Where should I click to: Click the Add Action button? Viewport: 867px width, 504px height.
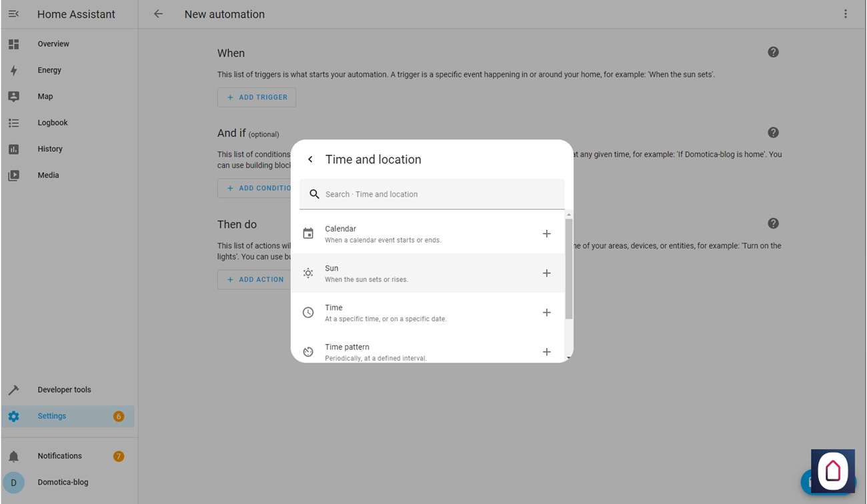click(x=255, y=279)
